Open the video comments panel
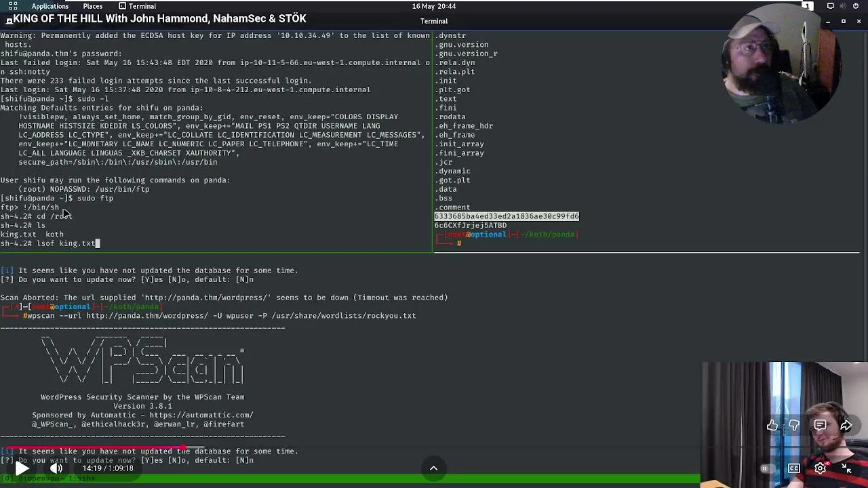This screenshot has height=488, width=868. click(820, 425)
